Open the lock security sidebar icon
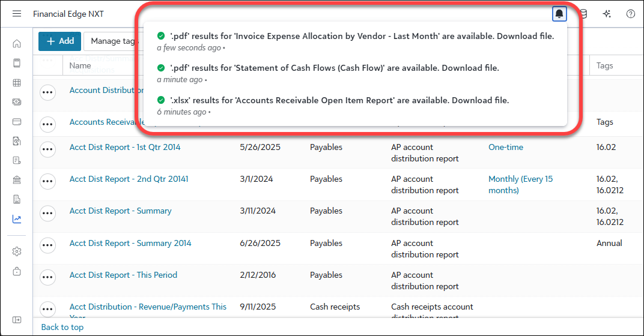This screenshot has height=336, width=644. (x=17, y=271)
